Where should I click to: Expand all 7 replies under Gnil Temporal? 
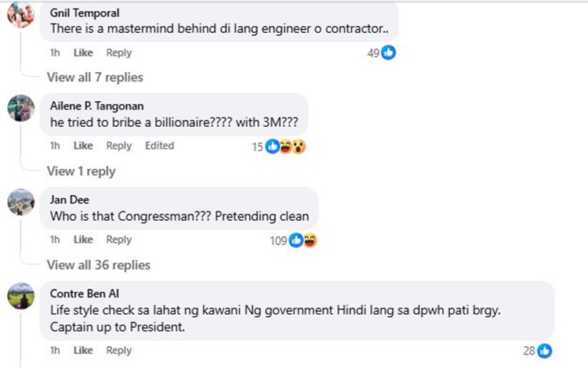click(95, 77)
